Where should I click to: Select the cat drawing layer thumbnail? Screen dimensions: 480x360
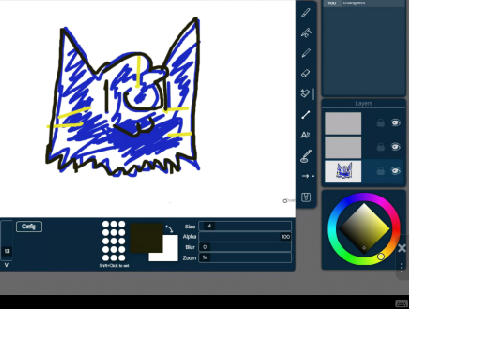[x=343, y=171]
